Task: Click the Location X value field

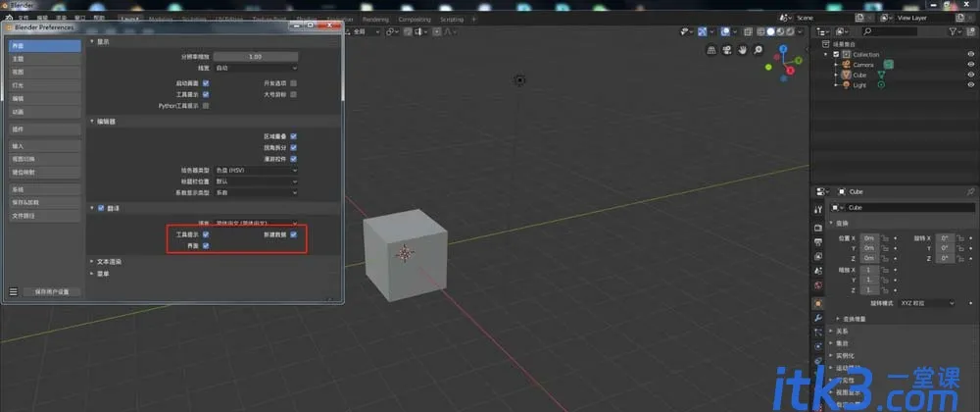Action: [x=868, y=238]
